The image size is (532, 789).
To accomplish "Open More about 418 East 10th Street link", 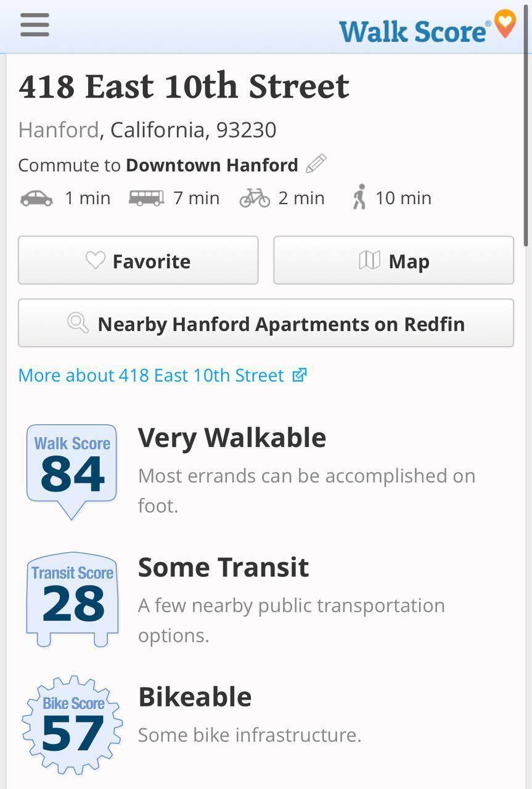I will click(x=162, y=375).
